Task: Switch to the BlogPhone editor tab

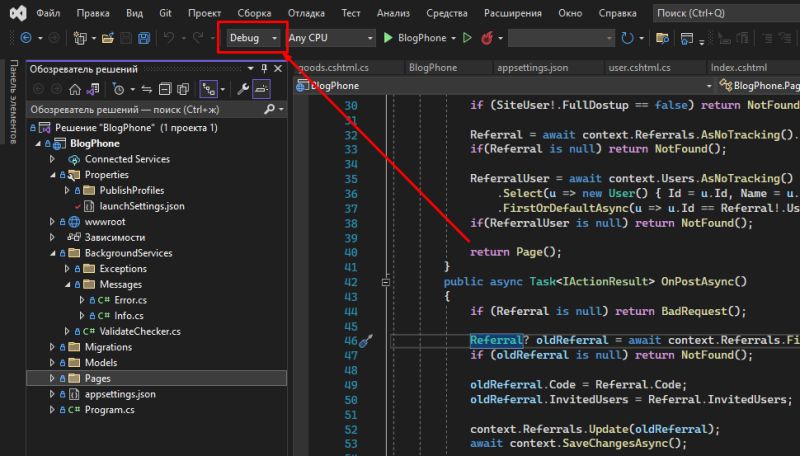Action: (433, 67)
